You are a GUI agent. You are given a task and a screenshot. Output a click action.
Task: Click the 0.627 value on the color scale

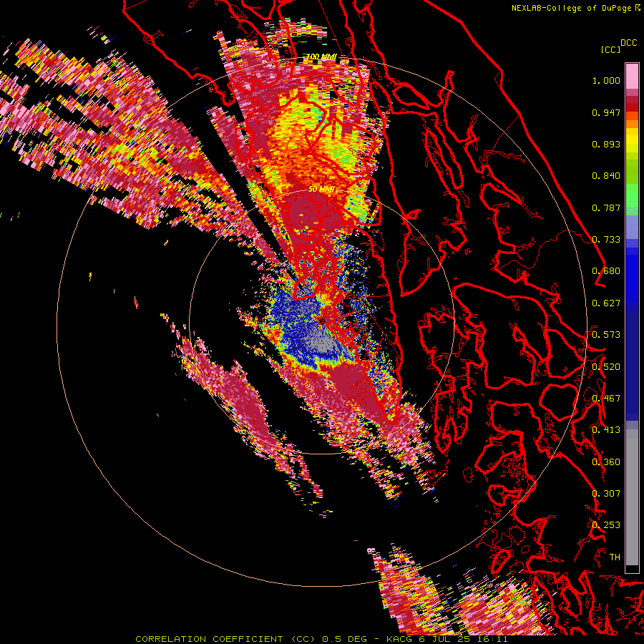click(x=606, y=303)
